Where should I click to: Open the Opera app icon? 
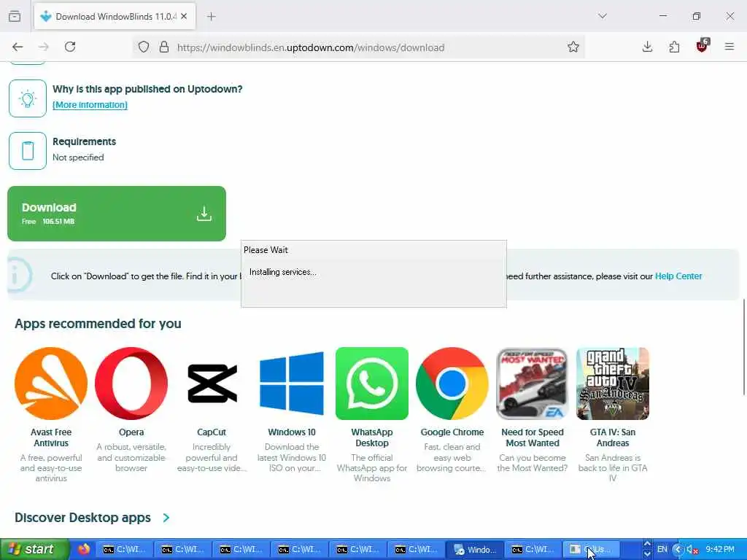pyautogui.click(x=131, y=384)
